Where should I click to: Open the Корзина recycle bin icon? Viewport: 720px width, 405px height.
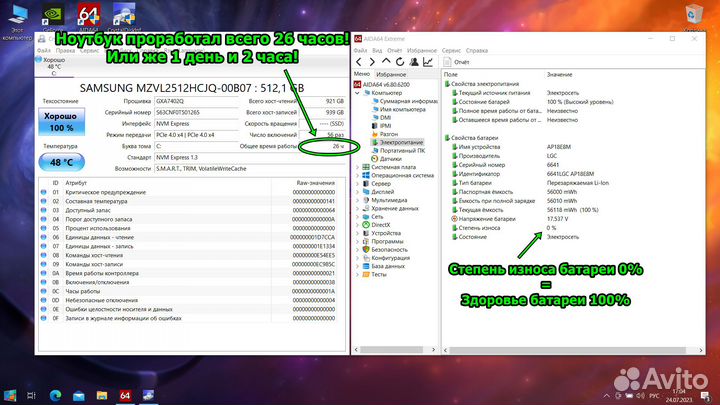coord(694,17)
